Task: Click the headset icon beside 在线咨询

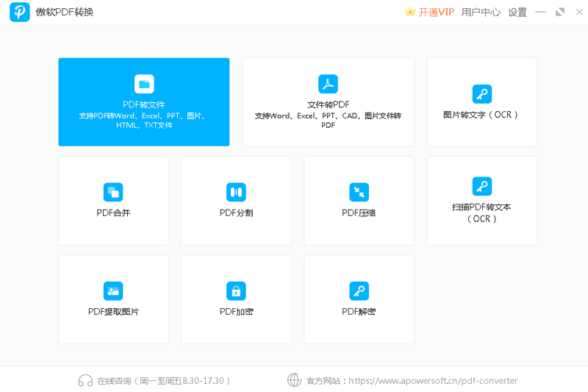Action: [85, 381]
